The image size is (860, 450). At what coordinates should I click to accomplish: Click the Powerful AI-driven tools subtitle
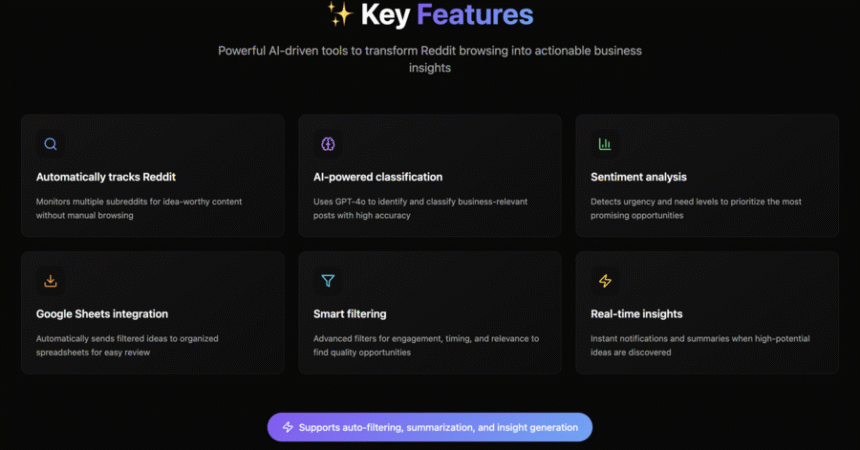430,59
